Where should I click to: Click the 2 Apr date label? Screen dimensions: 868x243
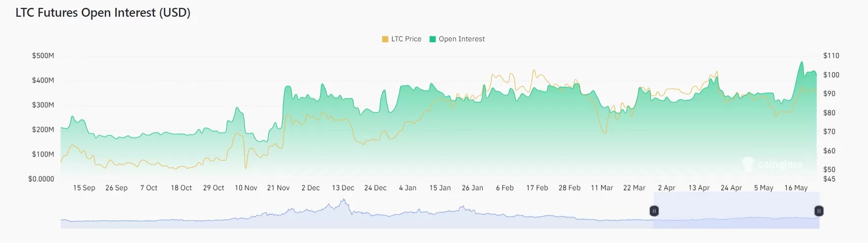pyautogui.click(x=666, y=188)
